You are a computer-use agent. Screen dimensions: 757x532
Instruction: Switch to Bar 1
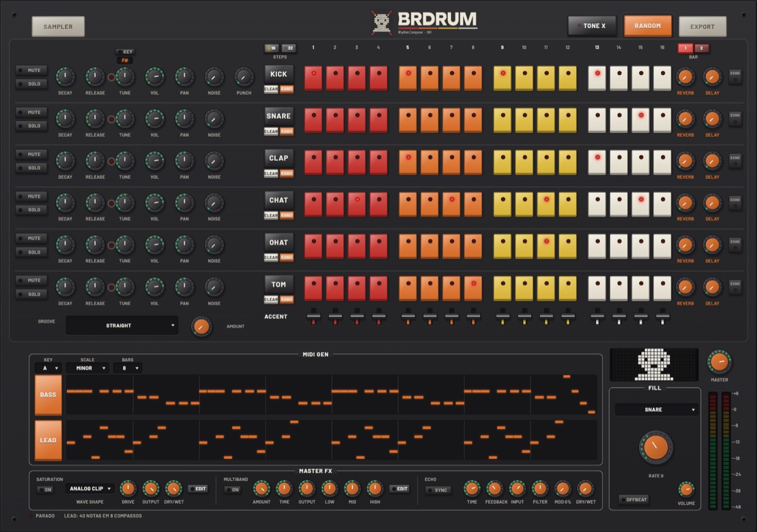tap(685, 48)
